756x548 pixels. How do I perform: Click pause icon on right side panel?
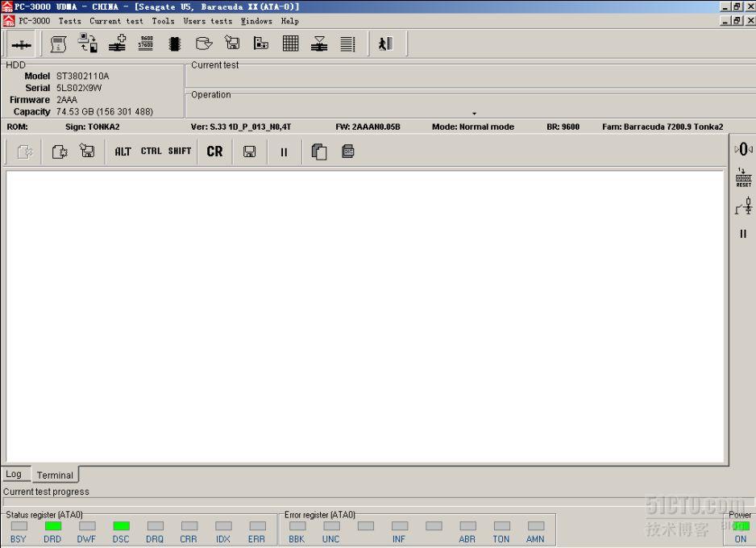tap(743, 234)
